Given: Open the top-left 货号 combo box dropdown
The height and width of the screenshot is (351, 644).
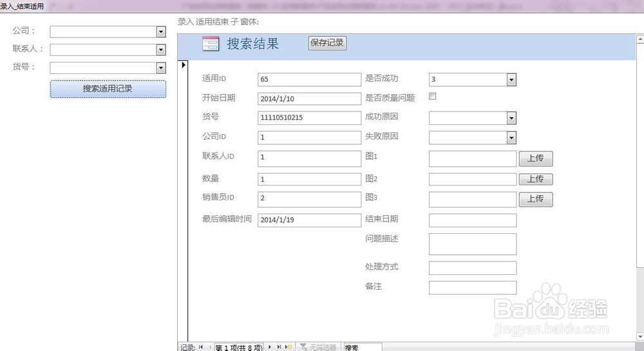Looking at the screenshot, I should coord(161,68).
